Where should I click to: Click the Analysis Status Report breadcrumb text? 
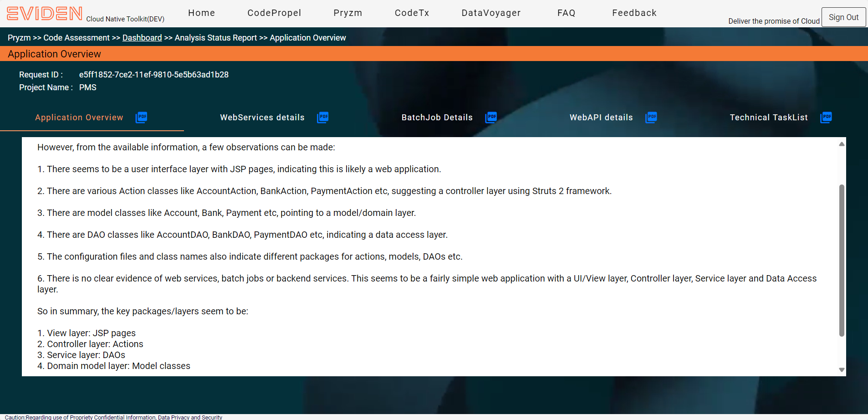tap(216, 38)
